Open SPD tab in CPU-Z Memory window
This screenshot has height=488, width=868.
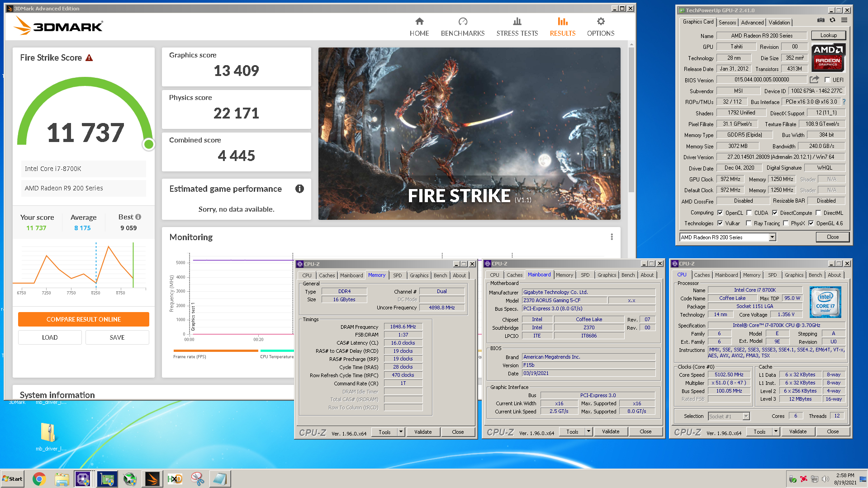point(398,275)
